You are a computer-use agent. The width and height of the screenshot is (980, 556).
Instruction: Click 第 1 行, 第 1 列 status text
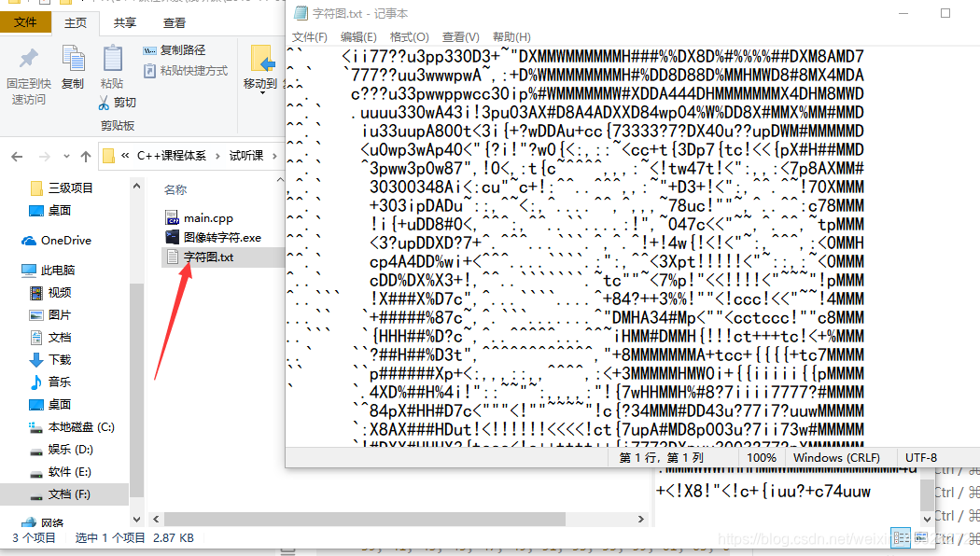coord(661,458)
